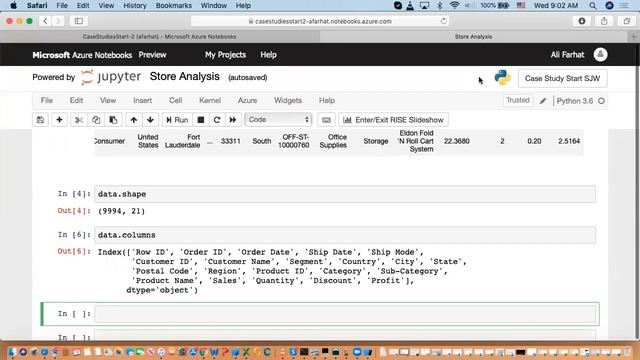This screenshot has width=640, height=360.
Task: Click the Bluetooth menu bar icon
Action: (x=440, y=6)
